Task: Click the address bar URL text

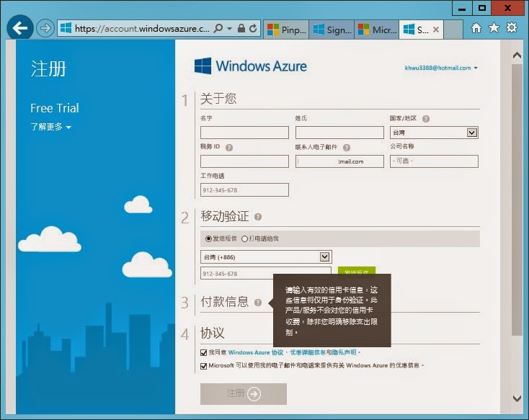Action: pyautogui.click(x=142, y=29)
